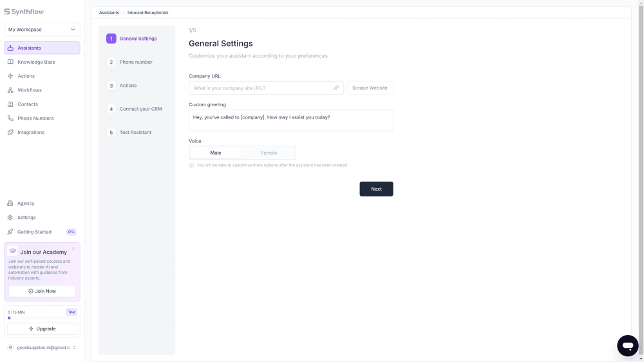Click the Contacts icon
Image resolution: width=644 pixels, height=362 pixels.
coord(10,104)
